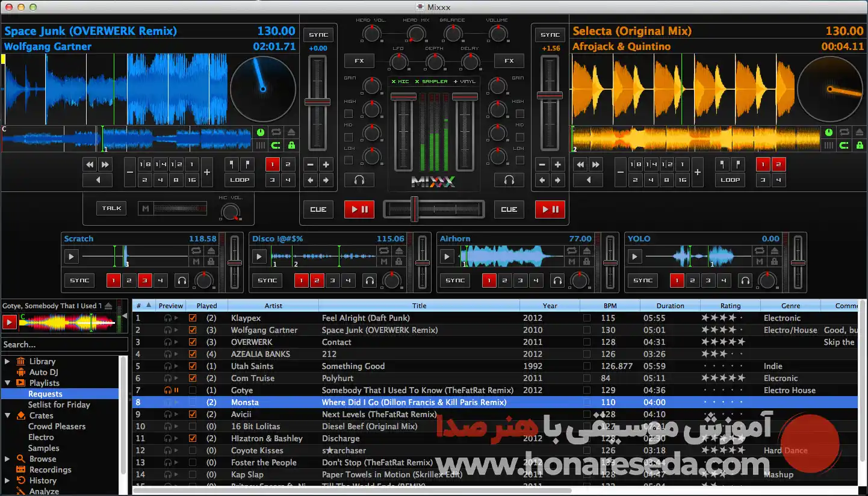This screenshot has width=868, height=496.
Task: Play the Airhorn sampler
Action: [447, 257]
